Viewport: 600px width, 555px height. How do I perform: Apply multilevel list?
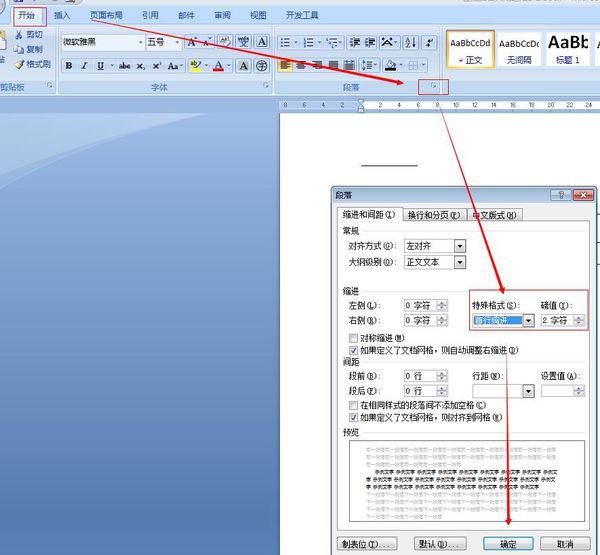[x=331, y=42]
